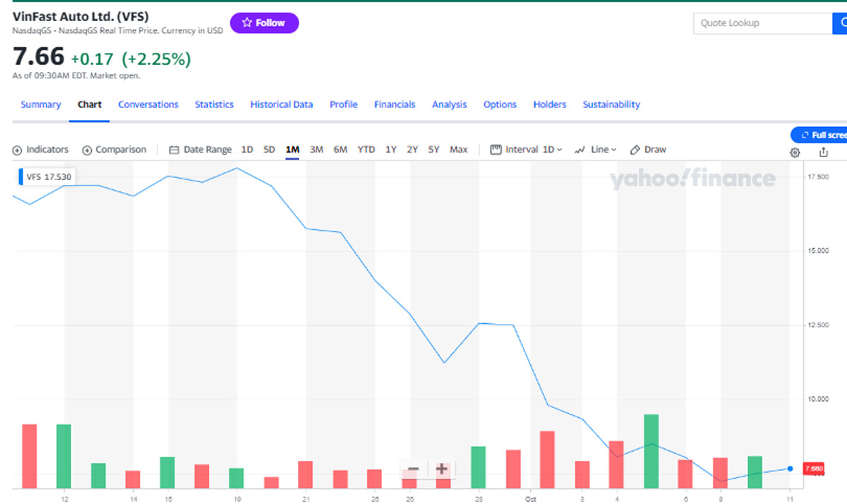The image size is (847, 504).
Task: Open the Statistics tab
Action: (214, 104)
